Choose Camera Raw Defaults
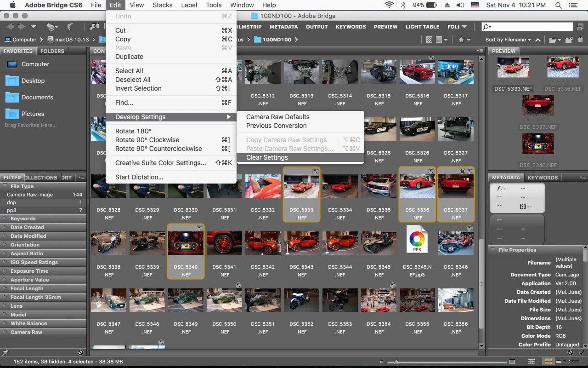The width and height of the screenshot is (588, 368). click(x=300, y=117)
